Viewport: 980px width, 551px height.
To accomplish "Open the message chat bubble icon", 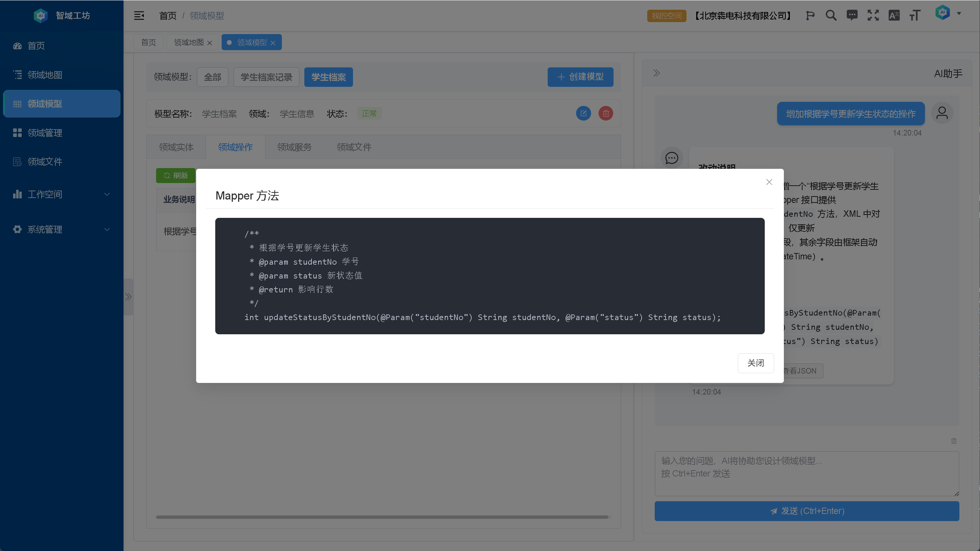I will click(852, 16).
